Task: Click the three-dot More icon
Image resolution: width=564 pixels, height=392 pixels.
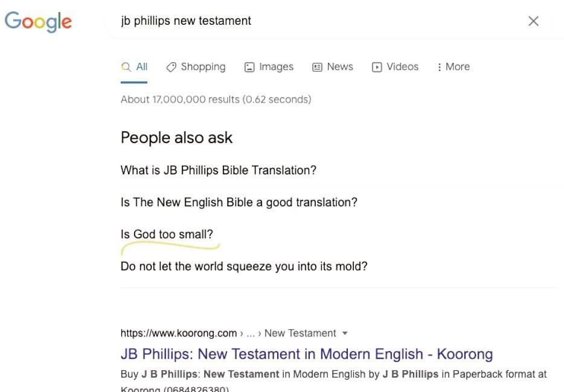Action: pos(439,67)
